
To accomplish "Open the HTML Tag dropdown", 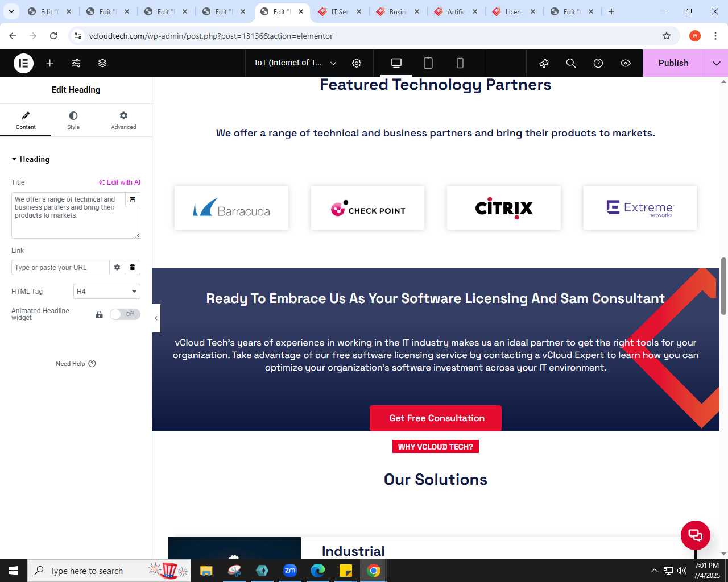I will coord(107,292).
